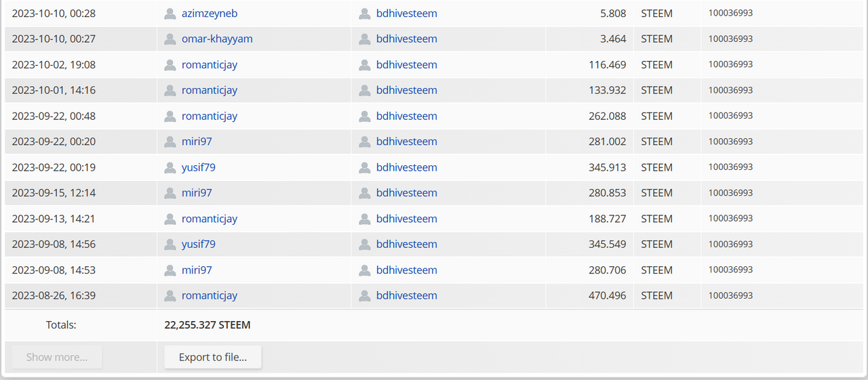Select the date 2023-09-15, 12:14
The image size is (868, 380).
click(54, 193)
